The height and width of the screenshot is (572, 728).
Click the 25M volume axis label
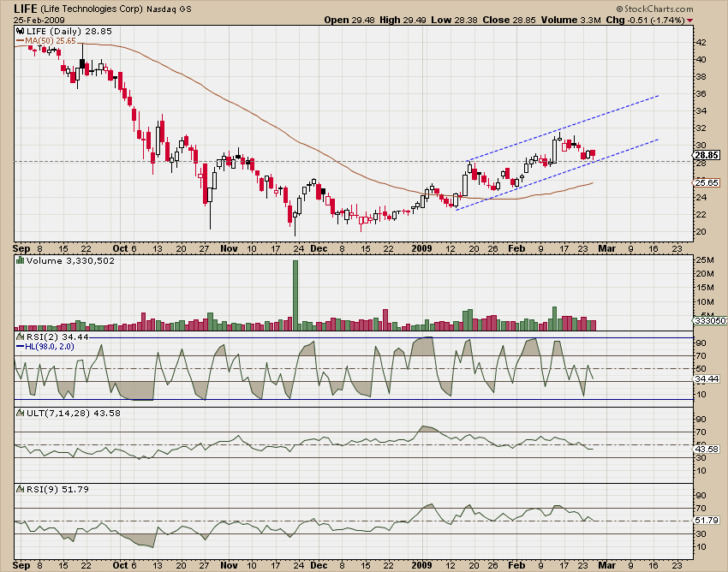704,259
